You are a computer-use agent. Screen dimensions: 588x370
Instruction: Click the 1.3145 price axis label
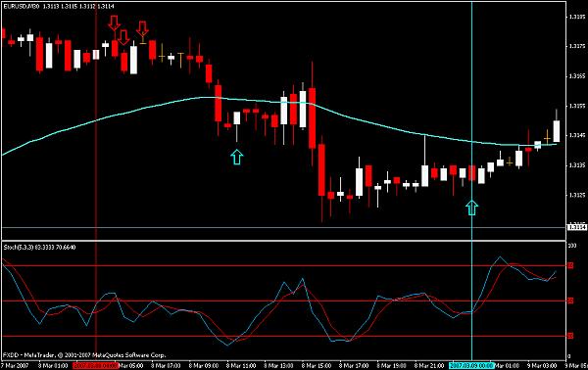(x=577, y=135)
